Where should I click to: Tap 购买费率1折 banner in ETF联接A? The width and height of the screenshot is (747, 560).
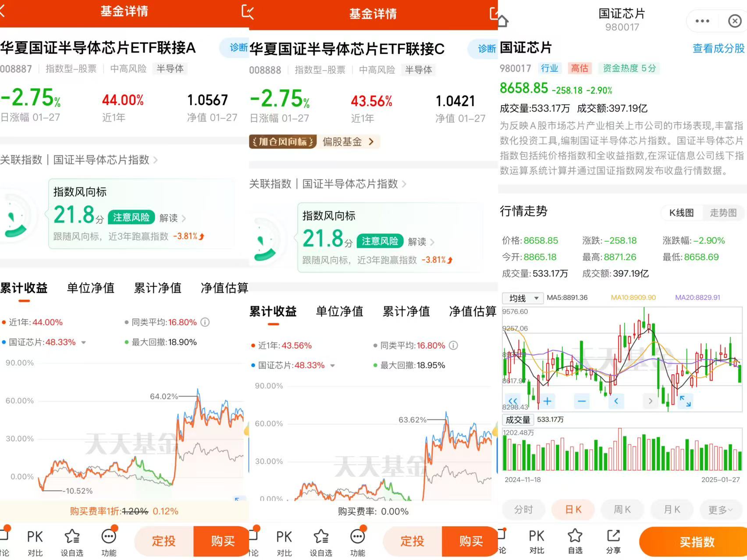point(124,511)
